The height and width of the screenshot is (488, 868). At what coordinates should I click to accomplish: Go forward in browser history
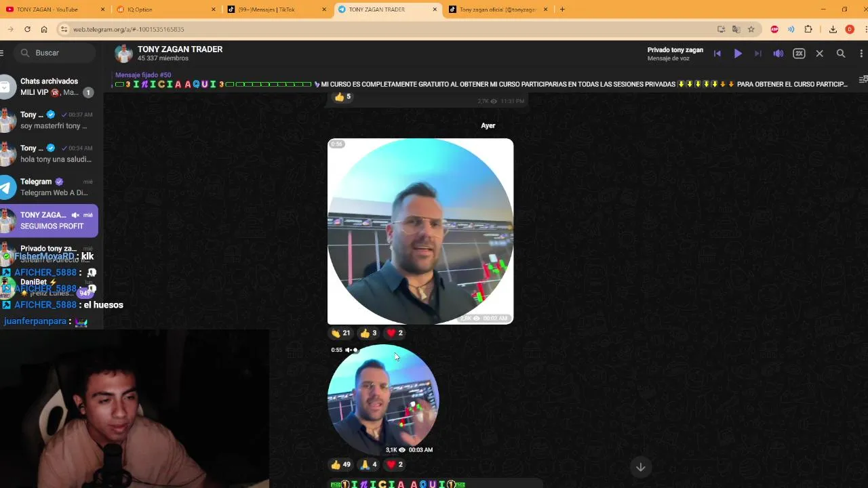10,29
